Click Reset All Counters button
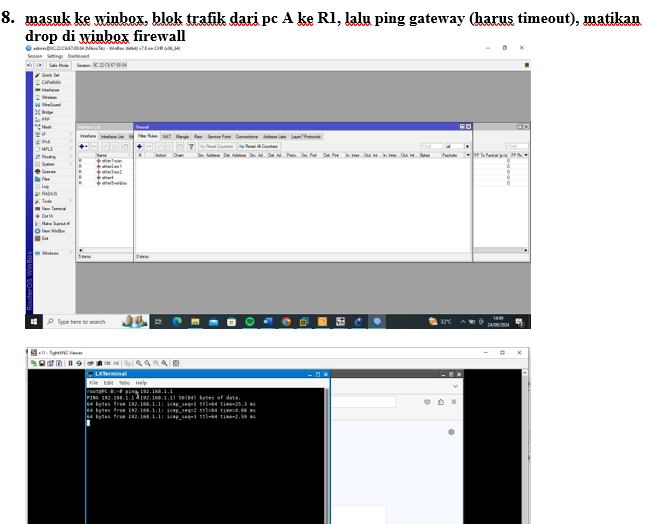The width and height of the screenshot is (649, 524). (259, 147)
